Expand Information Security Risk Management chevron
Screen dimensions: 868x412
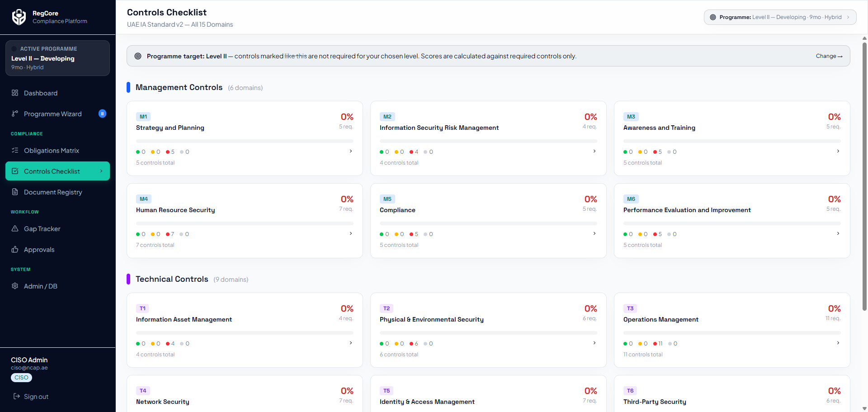point(594,151)
